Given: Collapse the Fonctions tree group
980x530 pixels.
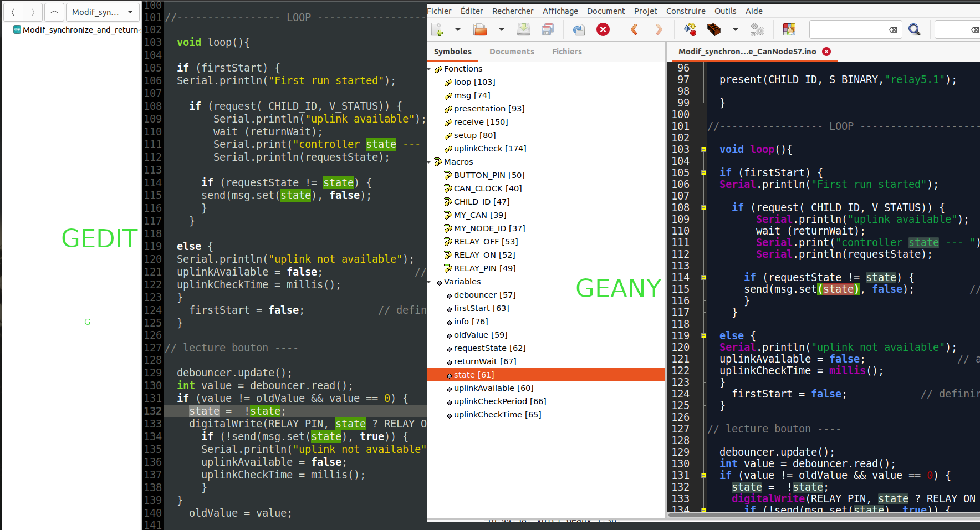Looking at the screenshot, I should tap(430, 69).
